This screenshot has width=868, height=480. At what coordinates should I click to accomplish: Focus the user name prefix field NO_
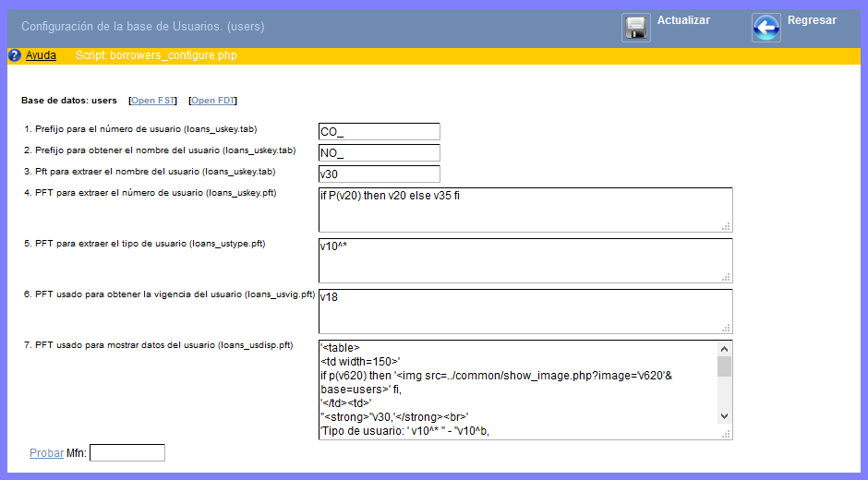379,153
